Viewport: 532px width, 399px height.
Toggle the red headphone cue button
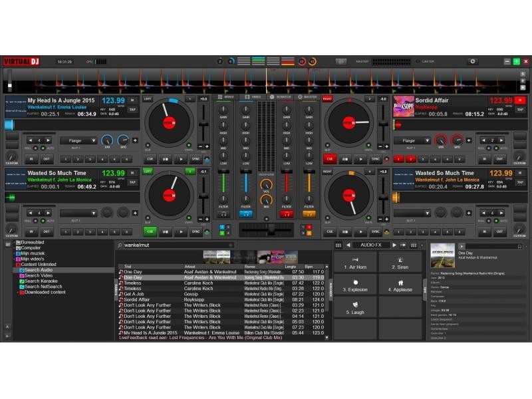tap(287, 214)
